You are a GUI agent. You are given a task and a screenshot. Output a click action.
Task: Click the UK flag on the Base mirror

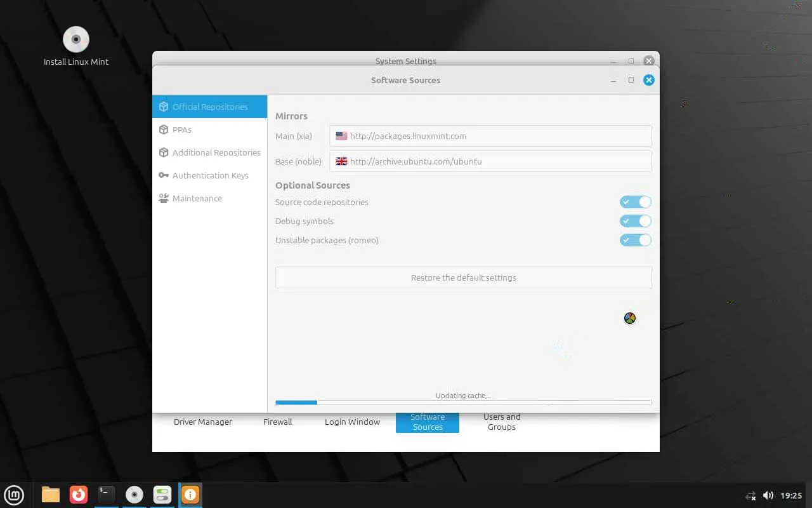coord(341,161)
